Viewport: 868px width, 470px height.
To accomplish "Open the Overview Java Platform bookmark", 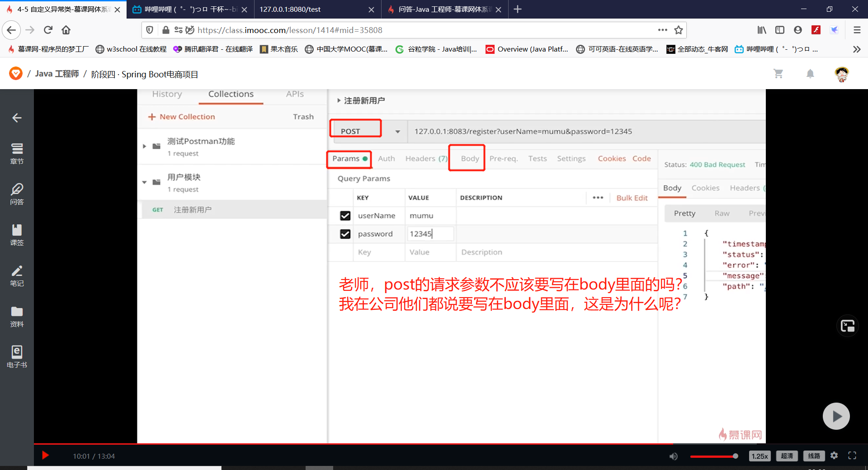I will click(527, 49).
